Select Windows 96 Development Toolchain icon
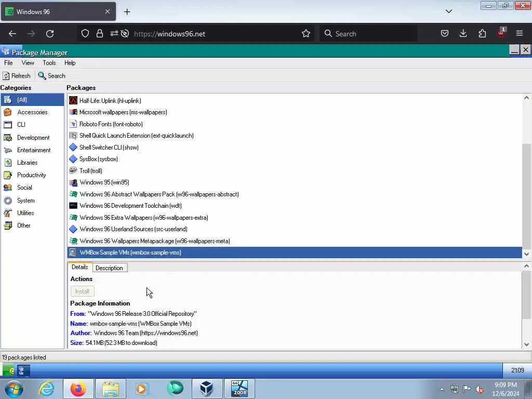Viewport: 532px width, 399px height. [x=73, y=206]
